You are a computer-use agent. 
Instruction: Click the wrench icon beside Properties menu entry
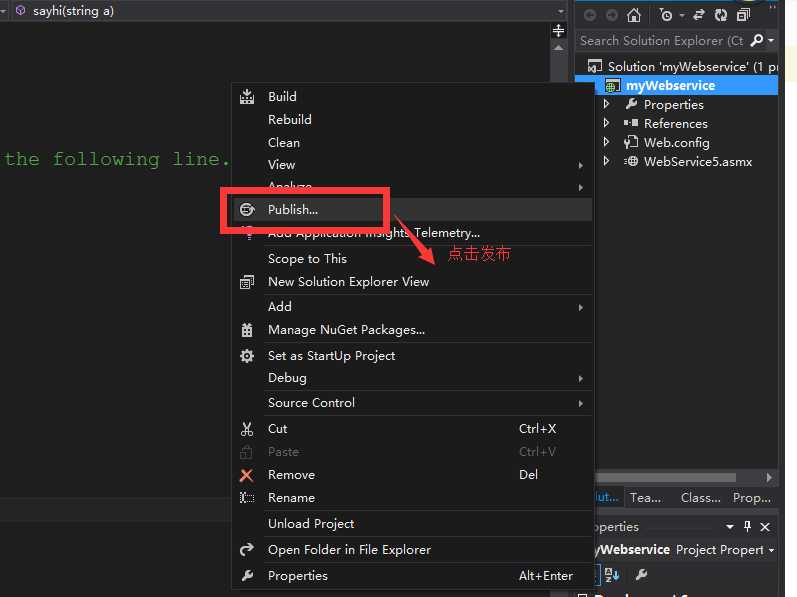(247, 576)
